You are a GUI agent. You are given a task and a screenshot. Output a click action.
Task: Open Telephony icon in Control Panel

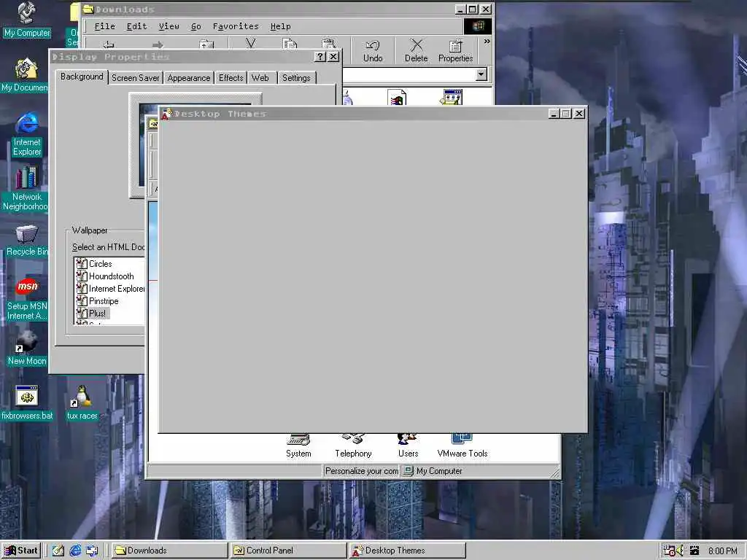pyautogui.click(x=353, y=446)
